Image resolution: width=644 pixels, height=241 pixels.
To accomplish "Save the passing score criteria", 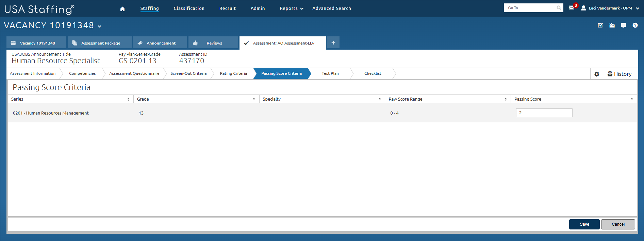I will coord(584,224).
